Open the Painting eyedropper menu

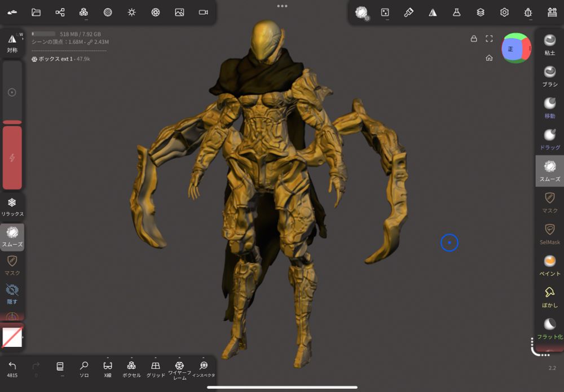(x=408, y=12)
